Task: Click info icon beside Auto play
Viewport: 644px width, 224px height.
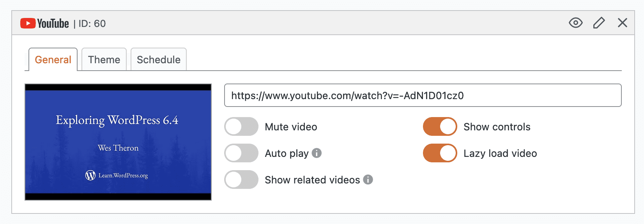Action: tap(317, 153)
